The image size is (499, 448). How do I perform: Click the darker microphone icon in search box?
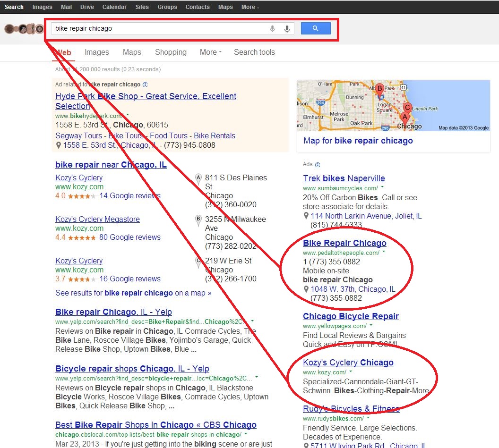point(287,29)
